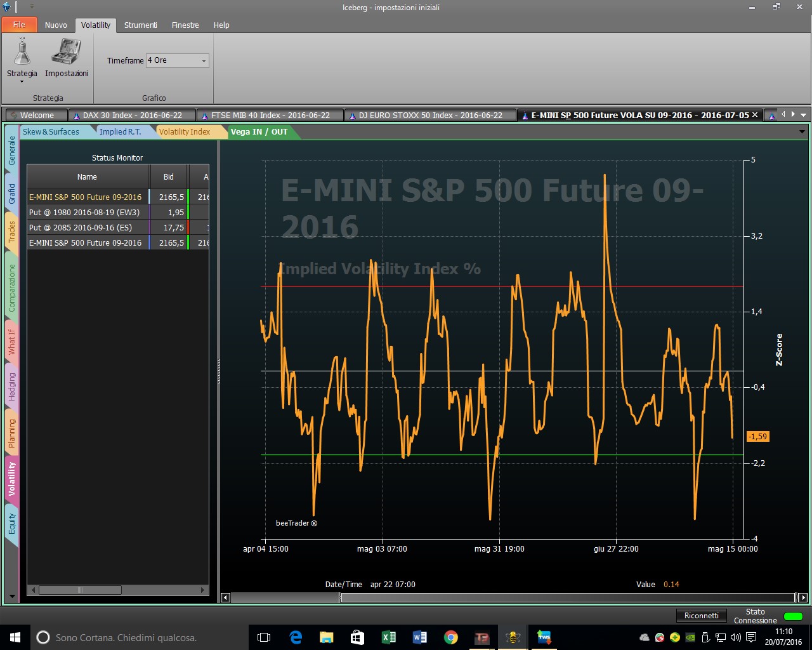
Task: Switch to the Volatility Index tab
Action: [x=185, y=131]
